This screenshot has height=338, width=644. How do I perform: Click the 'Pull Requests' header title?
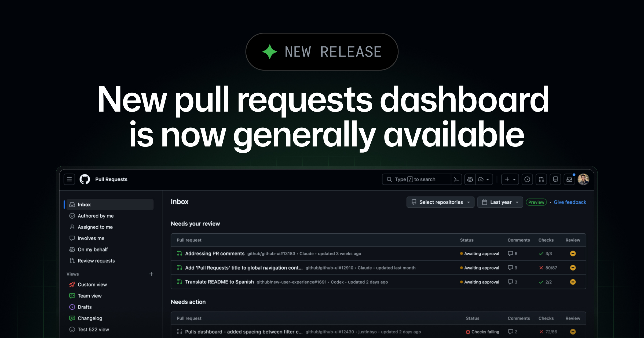click(111, 179)
